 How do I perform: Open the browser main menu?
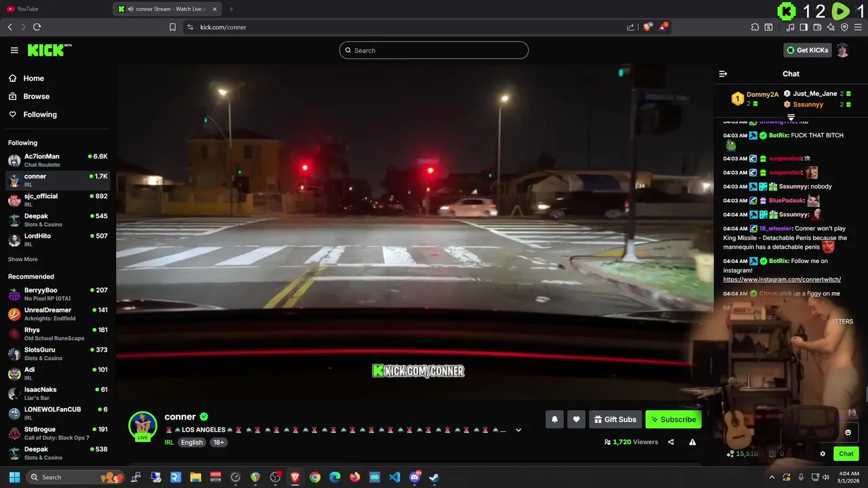click(859, 27)
